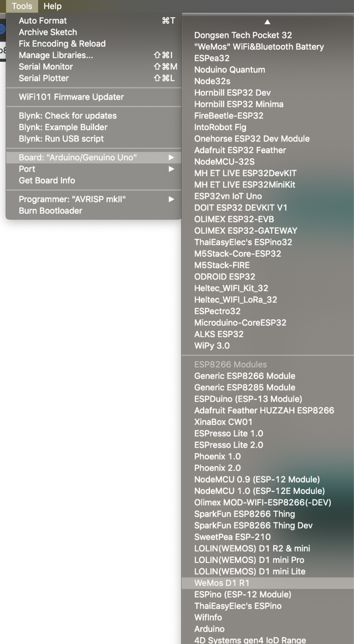
Task: Choose "WeMos" WiFi&Bluetooth Battery board
Action: [268, 46]
